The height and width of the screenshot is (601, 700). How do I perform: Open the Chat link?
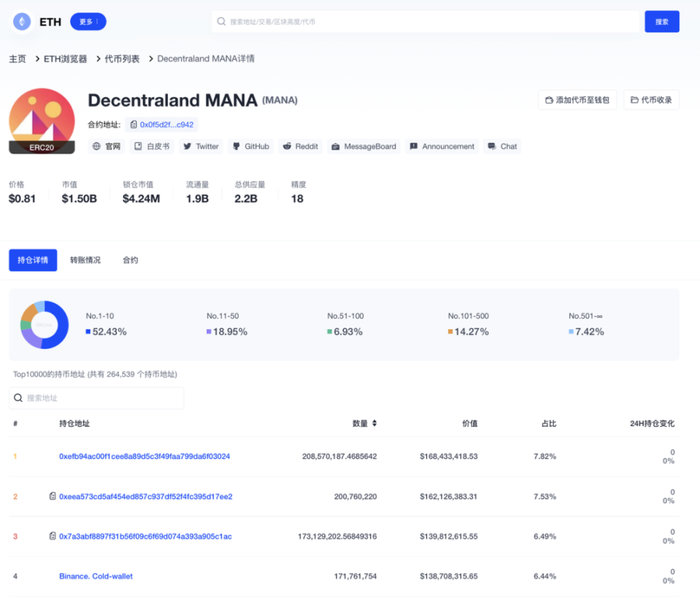pos(502,146)
